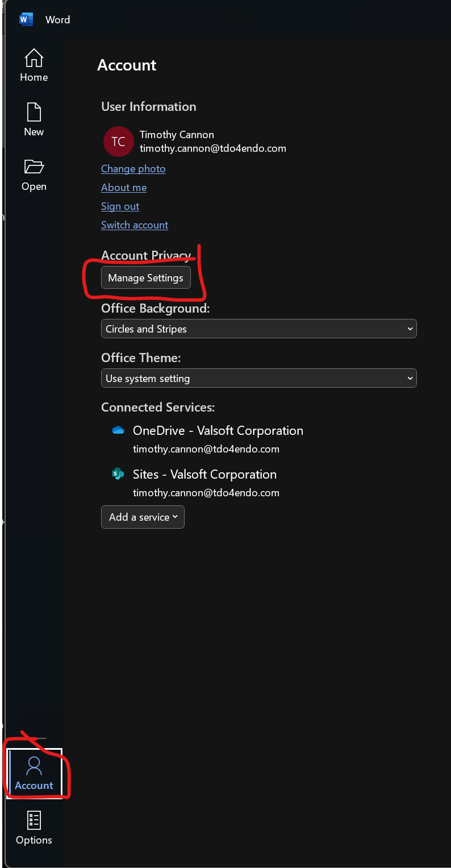Click the TC user avatar circle
Screen dimensions: 451x868
[x=118, y=142]
